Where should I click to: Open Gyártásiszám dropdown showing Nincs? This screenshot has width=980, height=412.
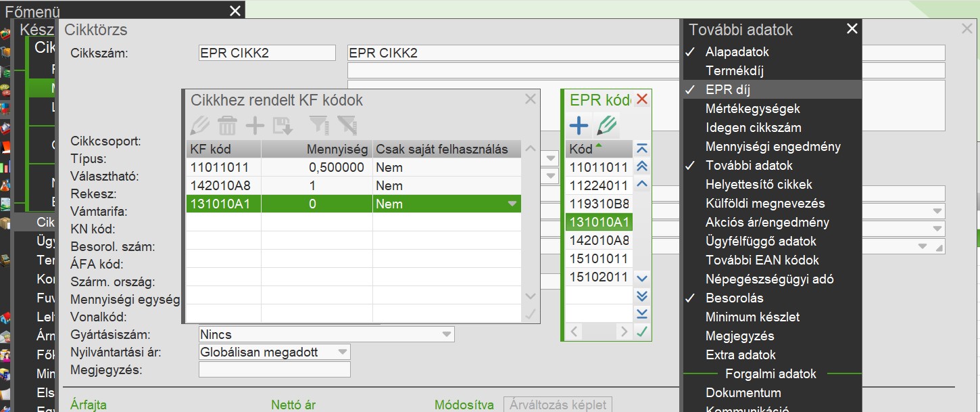click(x=447, y=334)
